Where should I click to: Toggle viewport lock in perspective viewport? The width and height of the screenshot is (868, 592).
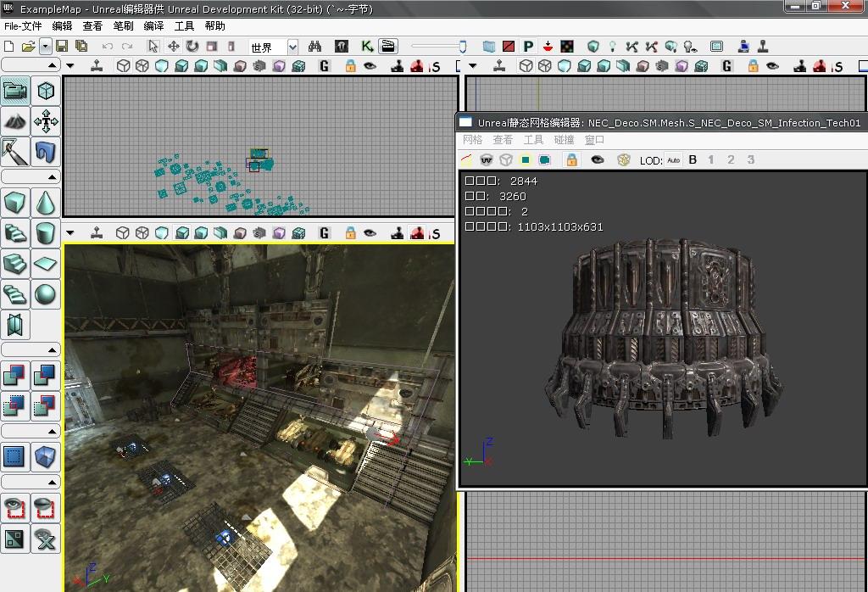pyautogui.click(x=350, y=233)
